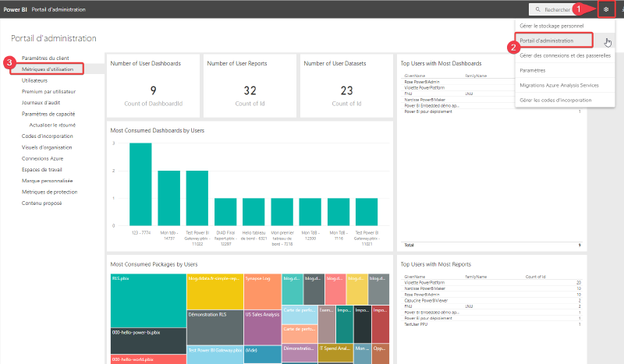Select the 'Test Power BI Gateway.pbix' treemap tile
This screenshot has width=624, height=364.
215,355
